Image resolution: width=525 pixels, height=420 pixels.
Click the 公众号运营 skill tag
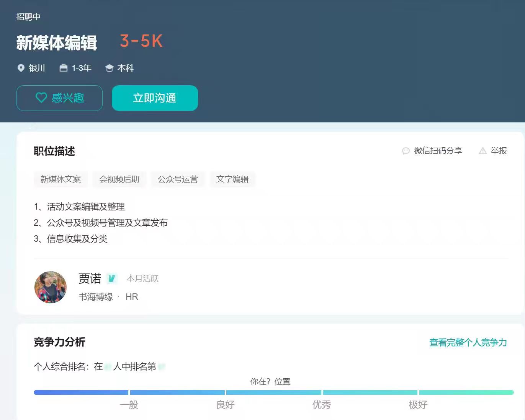click(x=178, y=179)
